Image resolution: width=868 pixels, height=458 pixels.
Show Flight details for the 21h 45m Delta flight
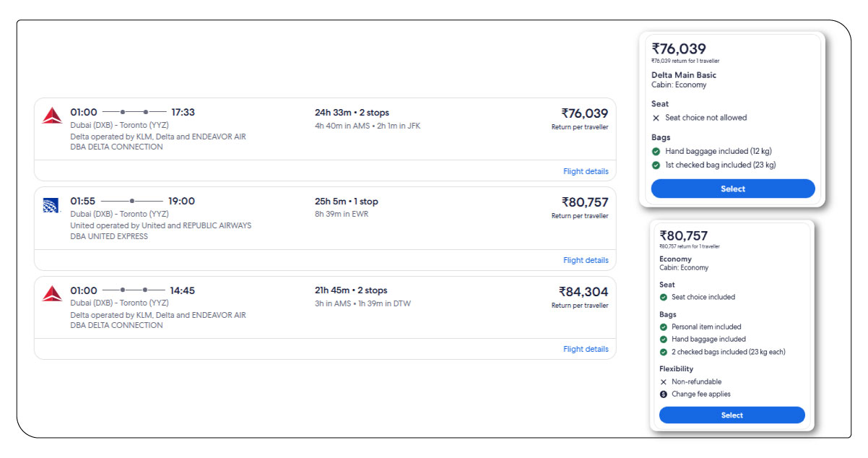coord(586,350)
